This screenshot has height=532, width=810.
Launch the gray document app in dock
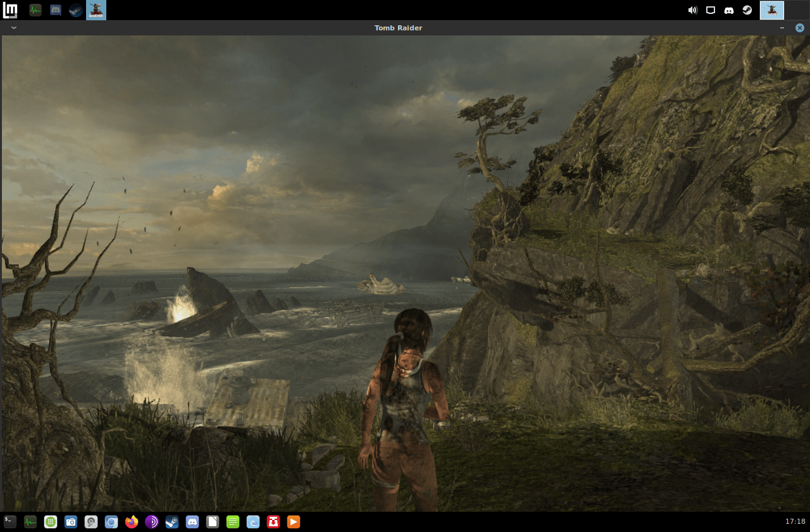(x=213, y=522)
